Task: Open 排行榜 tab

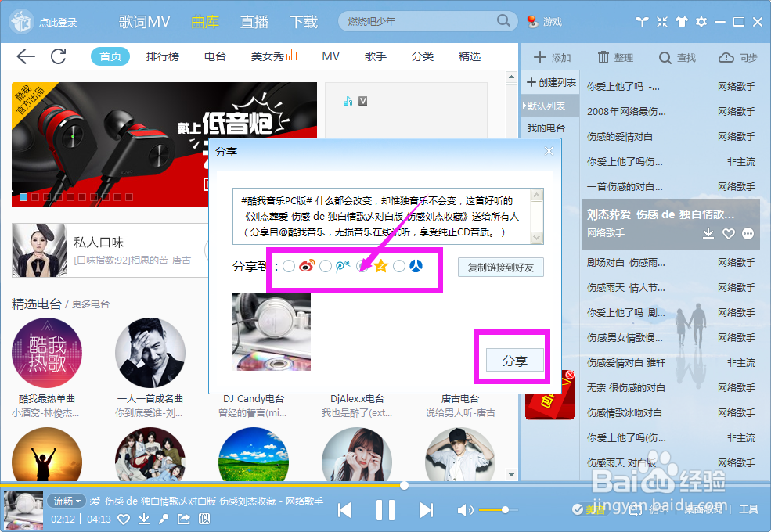Action: click(163, 56)
